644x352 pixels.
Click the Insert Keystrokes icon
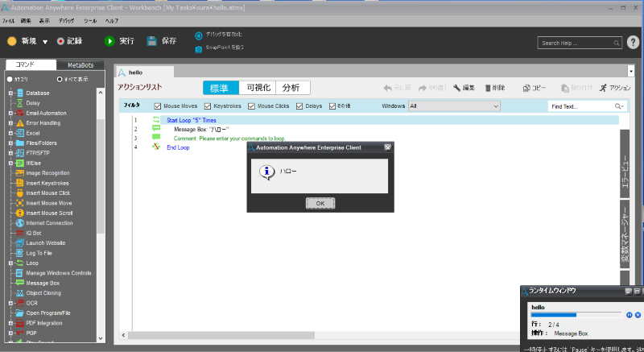[19, 183]
